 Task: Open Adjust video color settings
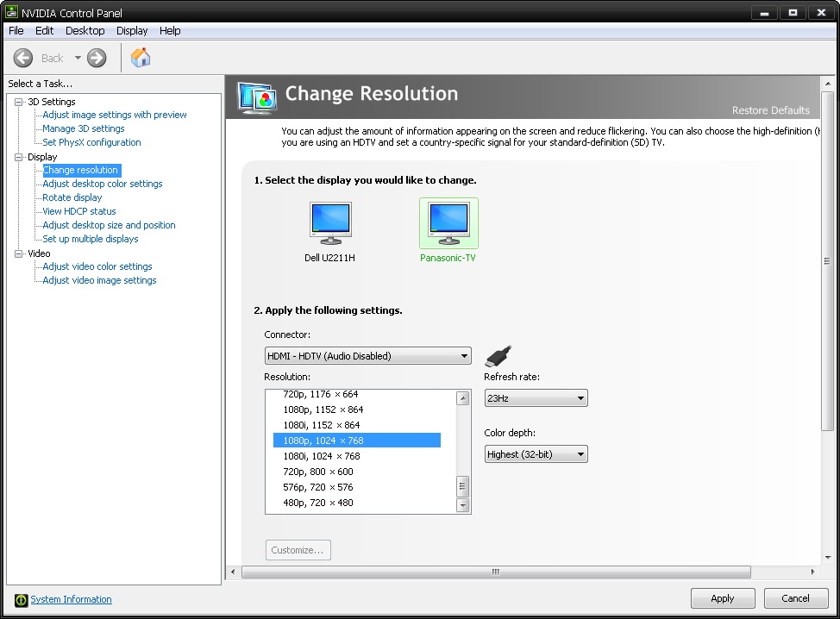click(x=97, y=266)
